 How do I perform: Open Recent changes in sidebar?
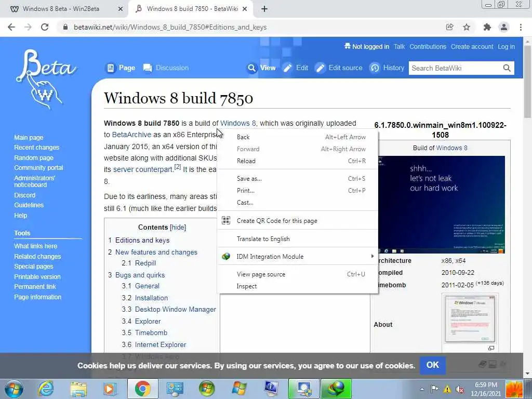point(37,148)
